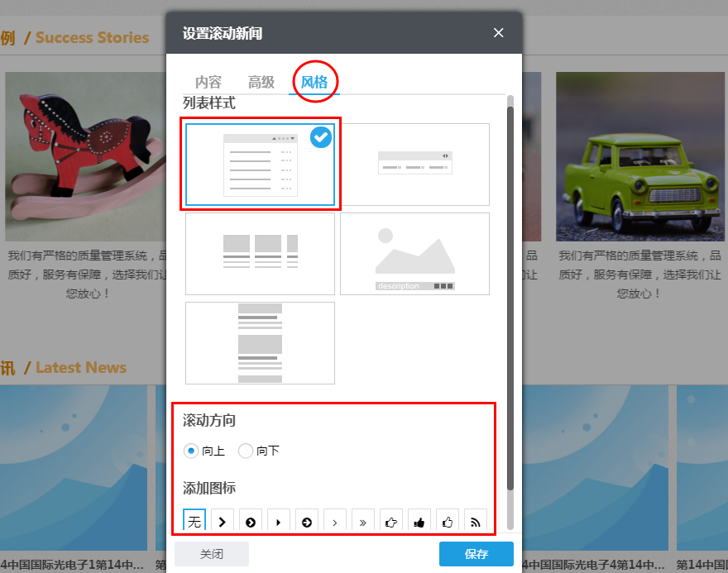Open the 内容 tab
This screenshot has height=573, width=728.
pos(208,82)
